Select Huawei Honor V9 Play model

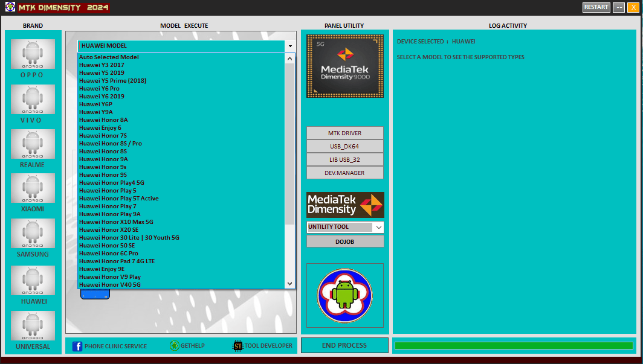pos(181,277)
